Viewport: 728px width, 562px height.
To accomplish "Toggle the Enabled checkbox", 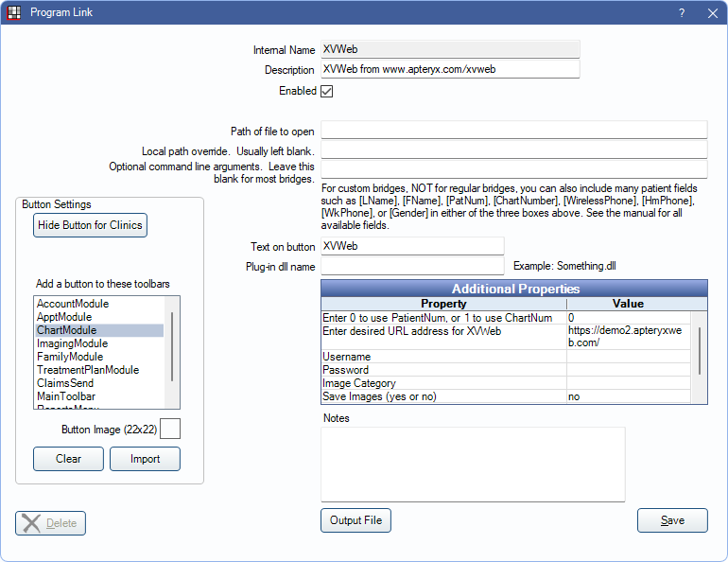I will 327,91.
